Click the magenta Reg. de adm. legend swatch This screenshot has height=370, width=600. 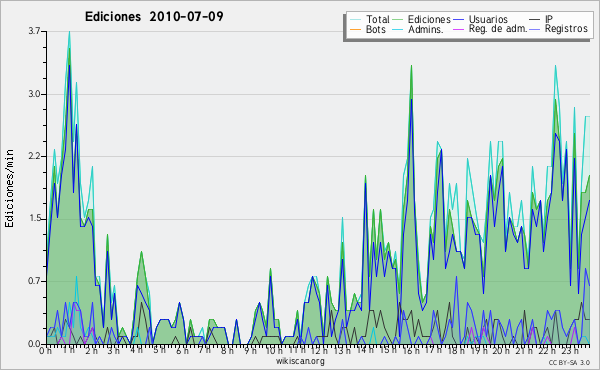coord(458,29)
